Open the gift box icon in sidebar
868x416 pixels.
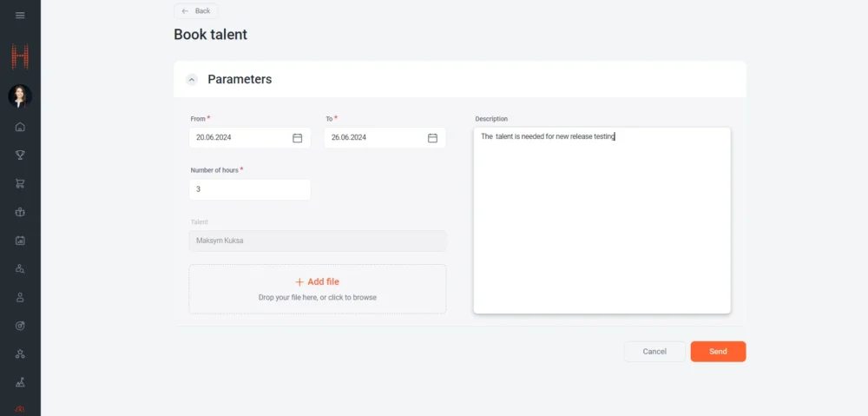pyautogui.click(x=20, y=212)
